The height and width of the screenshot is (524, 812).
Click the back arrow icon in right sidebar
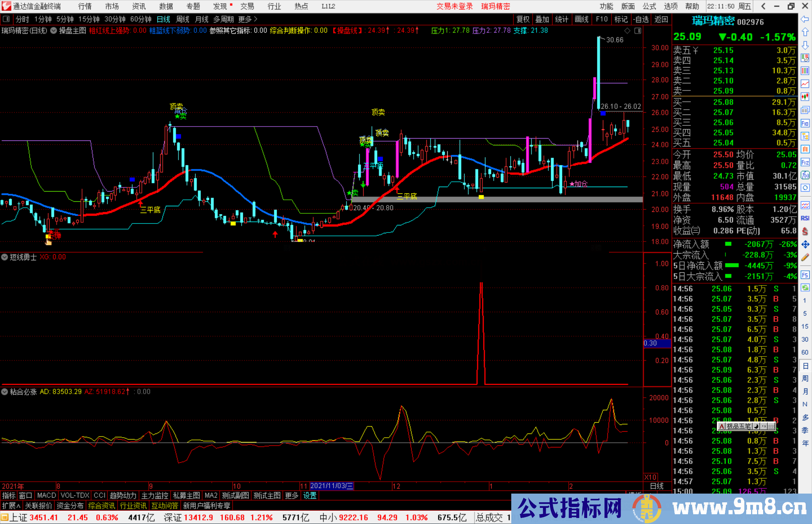(x=805, y=19)
